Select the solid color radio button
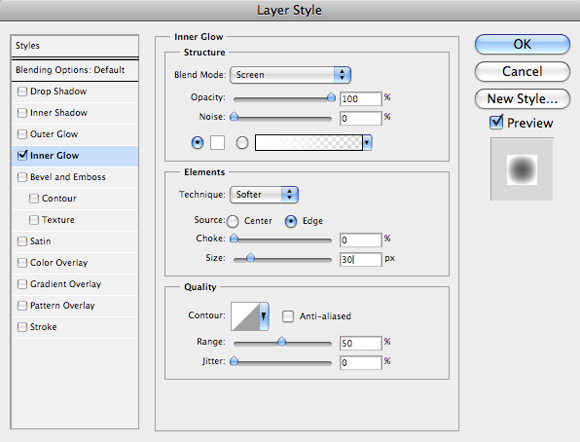The height and width of the screenshot is (442, 580). click(198, 142)
